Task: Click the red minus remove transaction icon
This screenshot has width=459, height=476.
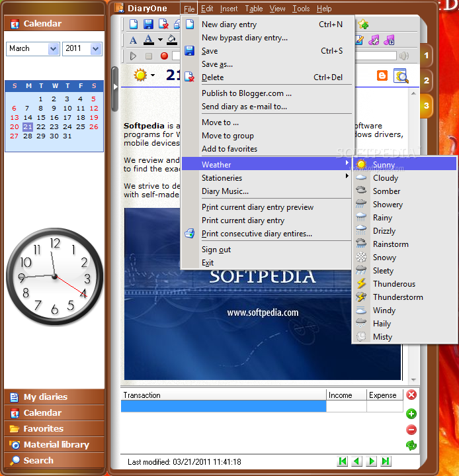Action: [411, 430]
